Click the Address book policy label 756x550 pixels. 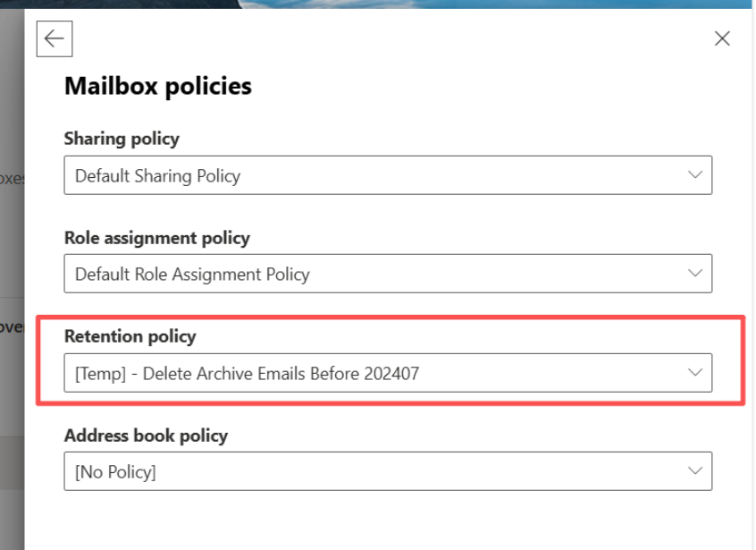146,436
